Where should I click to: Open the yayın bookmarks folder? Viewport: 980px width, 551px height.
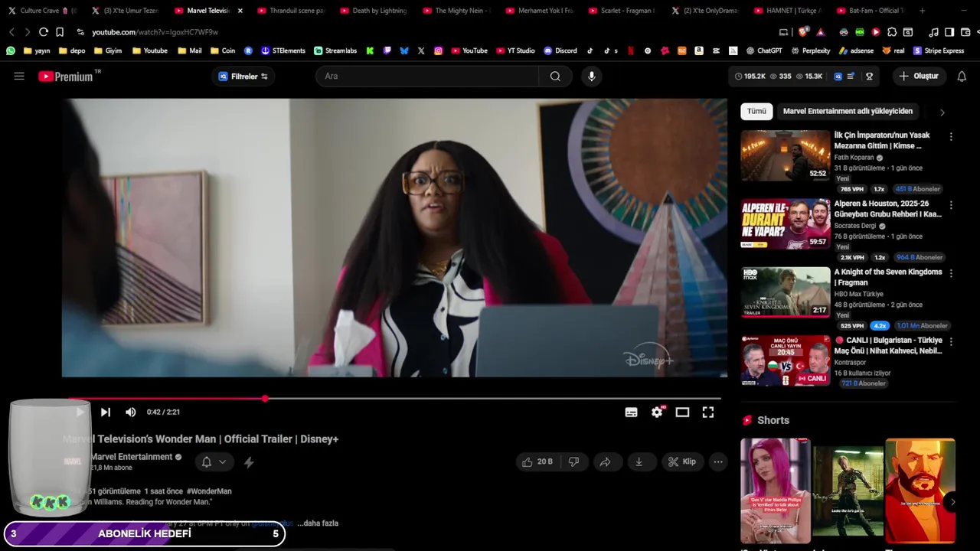[37, 51]
